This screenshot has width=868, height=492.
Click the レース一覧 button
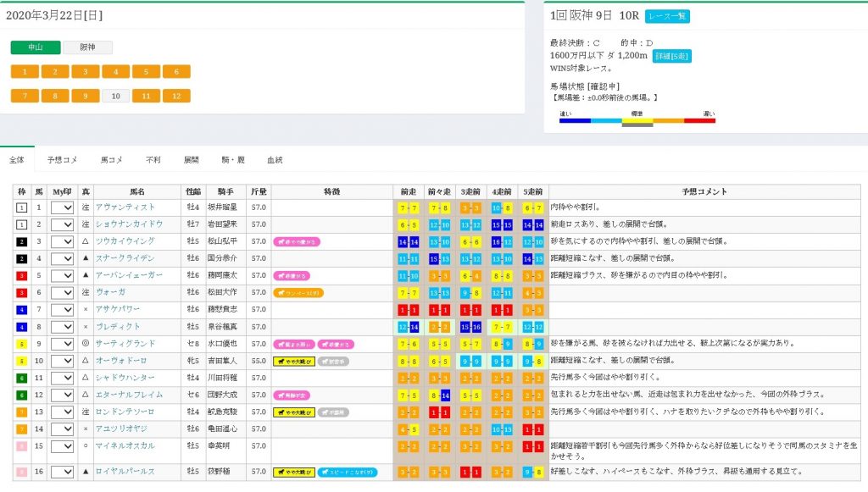[x=667, y=16]
